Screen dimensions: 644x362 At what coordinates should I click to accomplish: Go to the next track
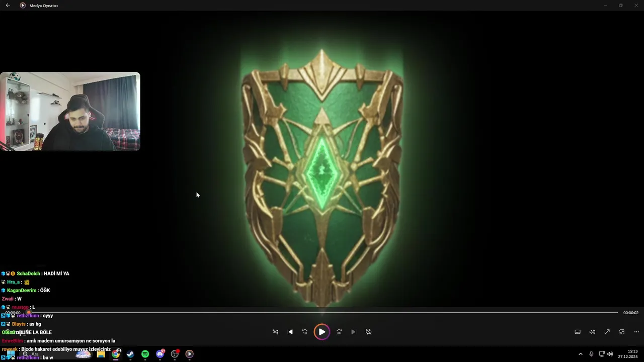click(x=354, y=332)
